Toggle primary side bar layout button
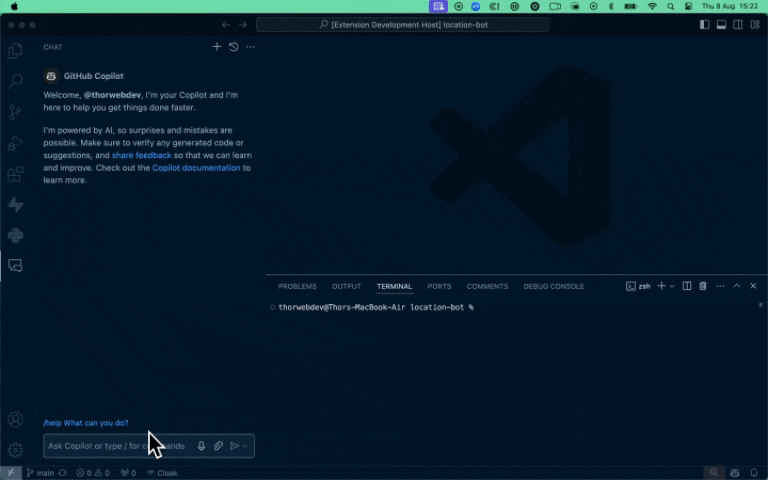 tap(705, 24)
